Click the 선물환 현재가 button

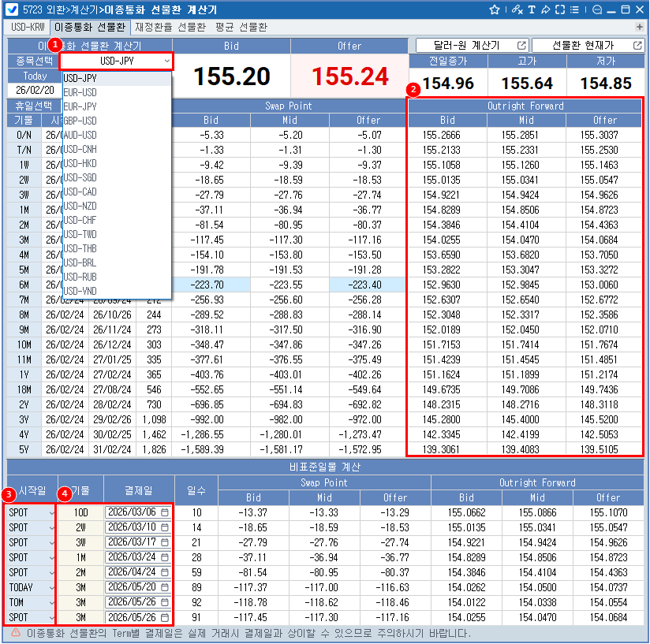588,46
